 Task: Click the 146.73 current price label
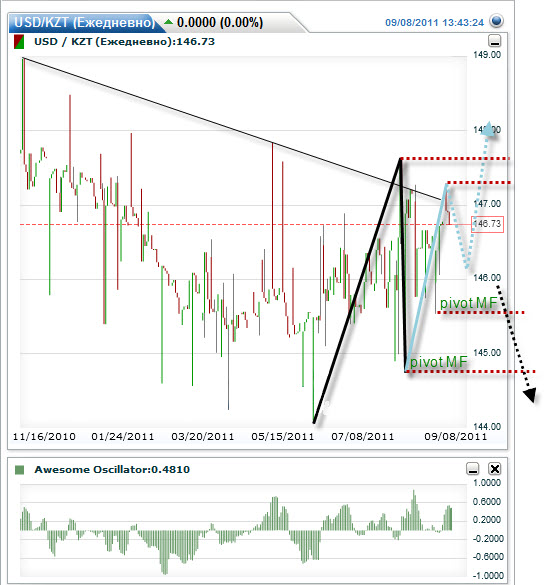coord(487,224)
